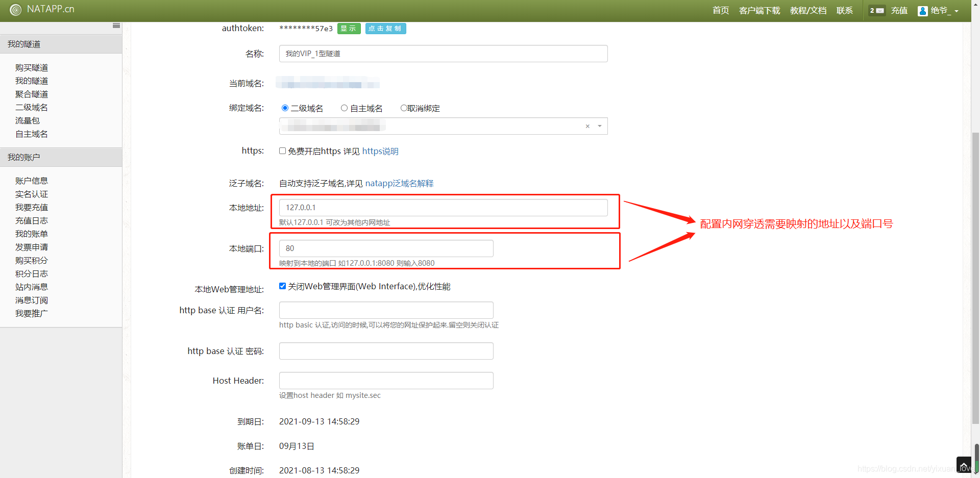Clear bound domain with x icon
Screen dimensions: 980x478
click(587, 126)
